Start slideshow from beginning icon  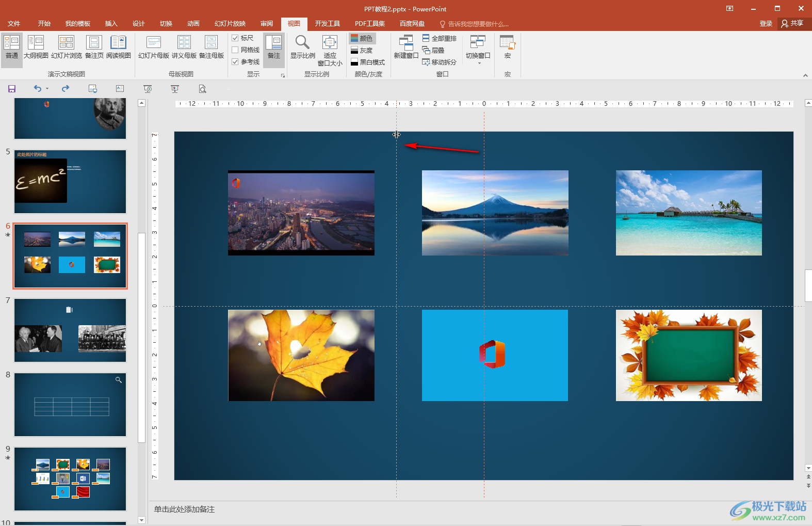point(175,89)
